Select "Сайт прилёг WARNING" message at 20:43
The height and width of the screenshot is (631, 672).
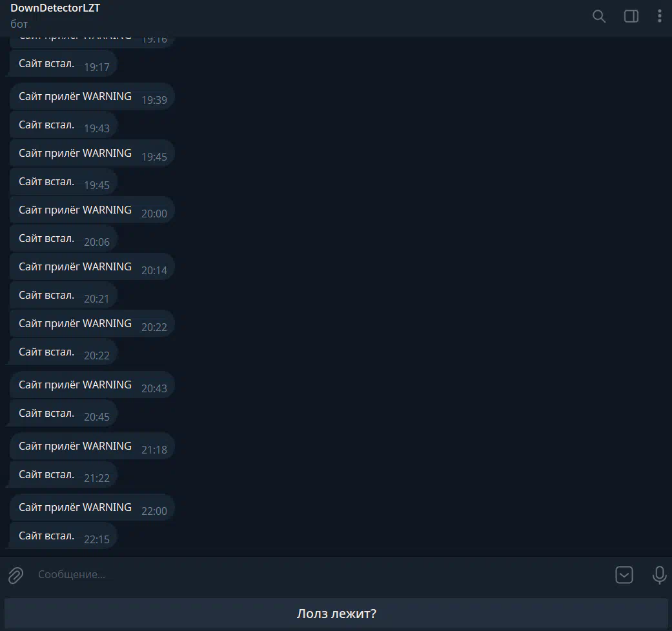point(92,385)
